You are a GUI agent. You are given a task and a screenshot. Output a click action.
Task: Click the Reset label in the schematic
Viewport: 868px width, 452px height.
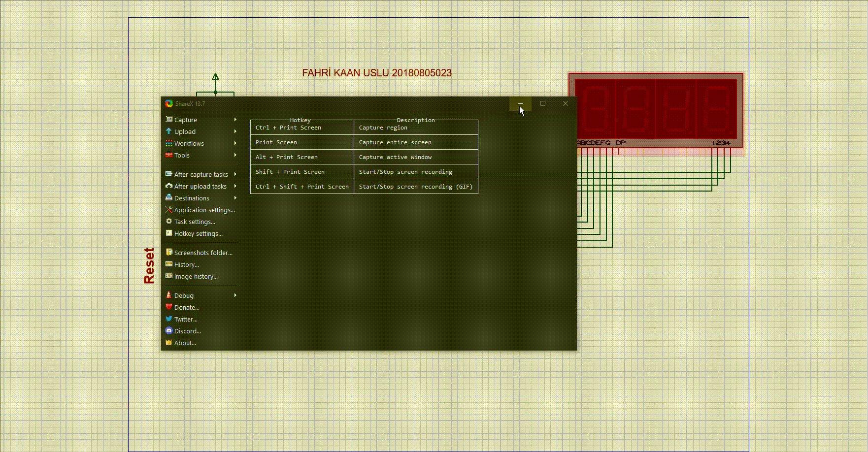(x=149, y=266)
